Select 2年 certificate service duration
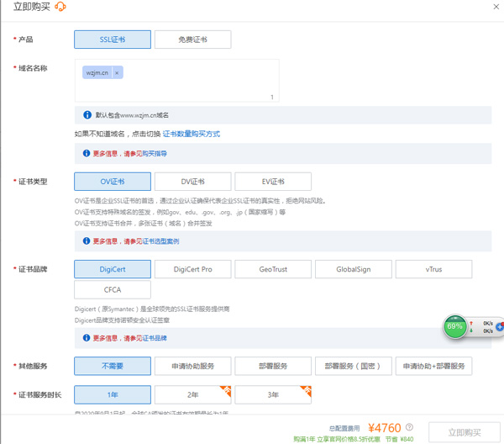 192,394
